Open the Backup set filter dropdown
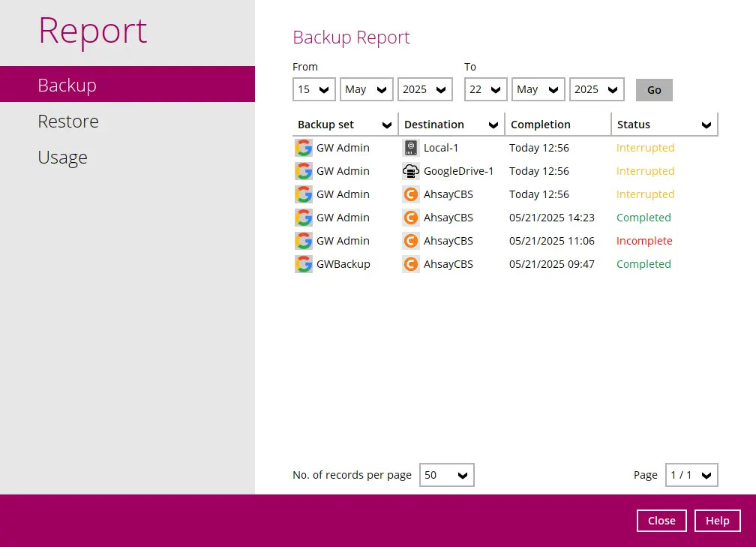The height and width of the screenshot is (547, 756). 385,125
